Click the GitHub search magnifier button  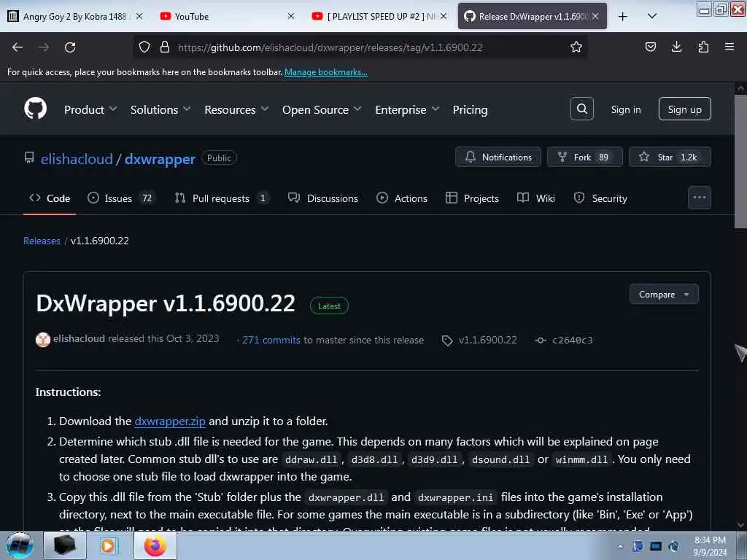[581, 109]
